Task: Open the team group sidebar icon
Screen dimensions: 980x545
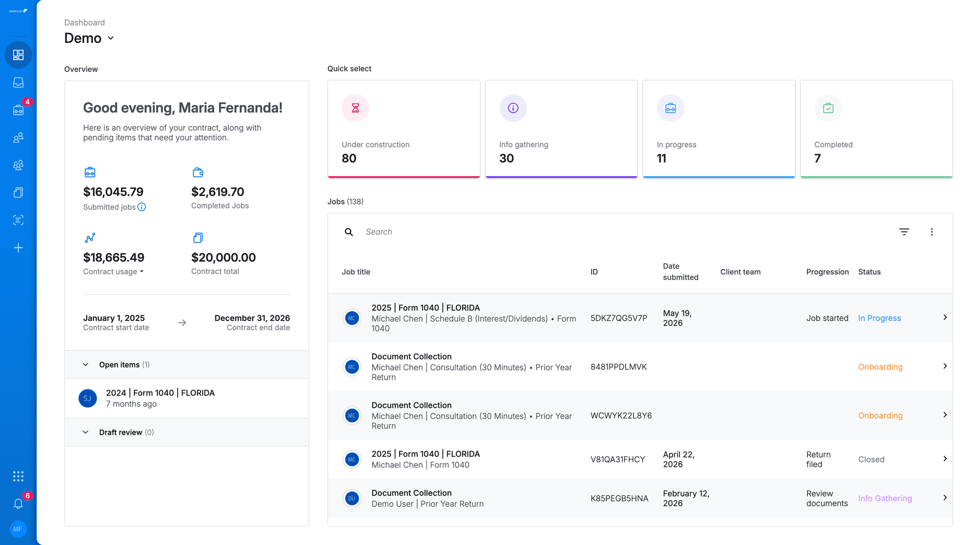Action: (x=18, y=165)
